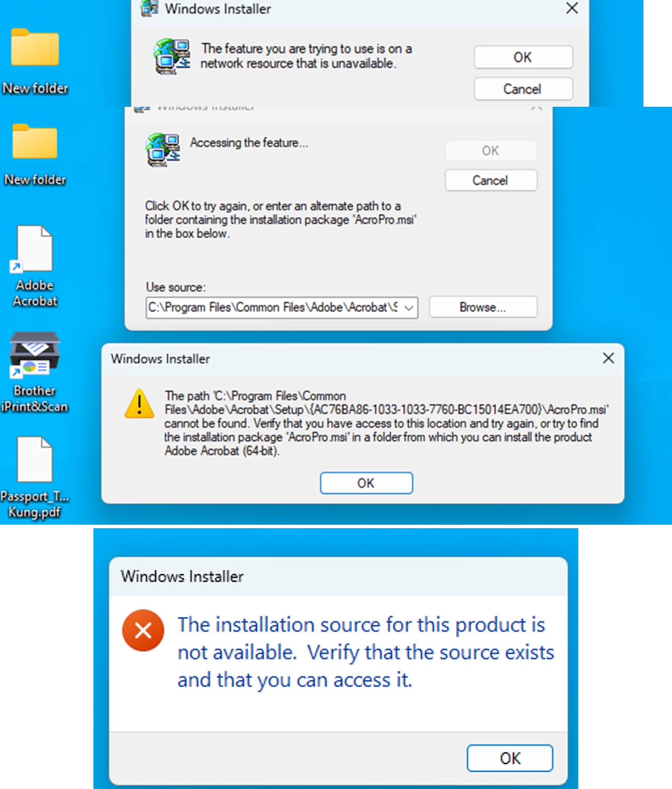Close the path not found warning dialog
The width and height of the screenshot is (672, 789).
pyautogui.click(x=608, y=358)
